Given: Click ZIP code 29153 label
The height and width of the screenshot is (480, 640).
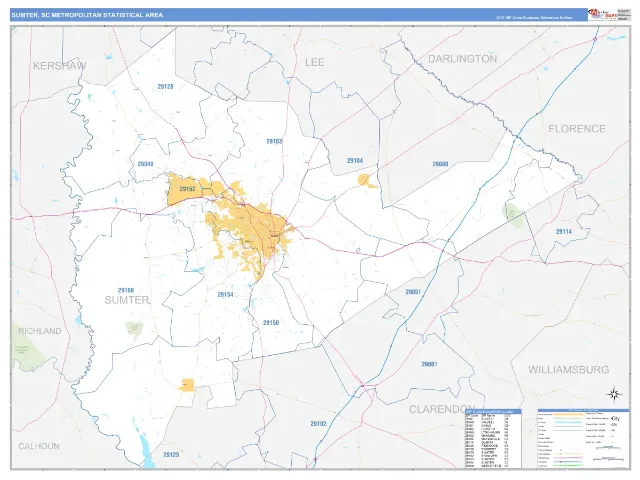Looking at the screenshot, I should [x=274, y=141].
